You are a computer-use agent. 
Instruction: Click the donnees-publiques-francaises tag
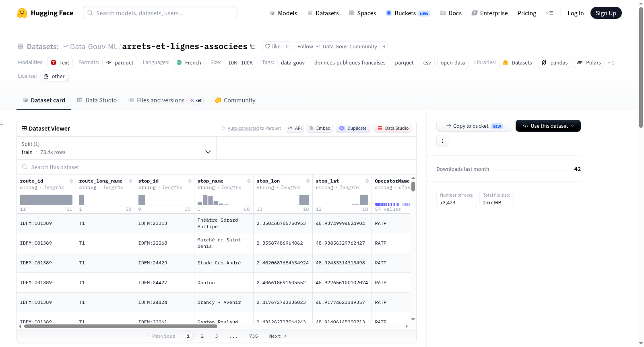point(350,62)
